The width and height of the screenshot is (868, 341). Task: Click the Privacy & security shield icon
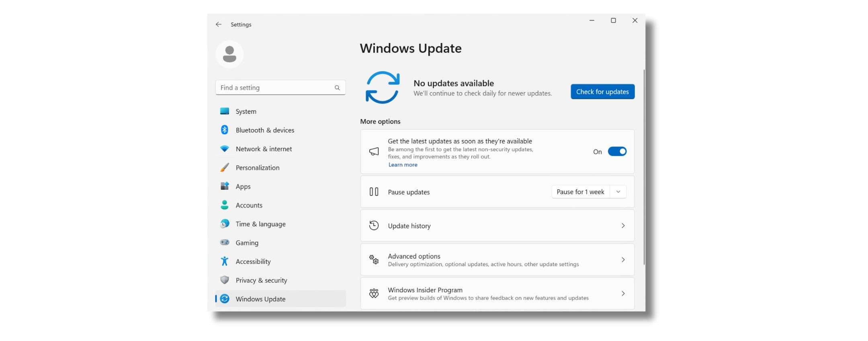(x=225, y=280)
